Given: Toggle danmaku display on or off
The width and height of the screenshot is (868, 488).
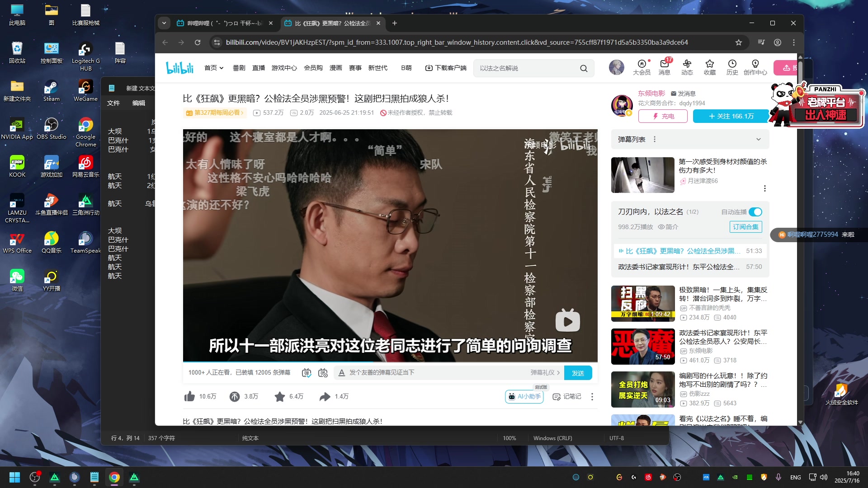Looking at the screenshot, I should pyautogui.click(x=307, y=373).
